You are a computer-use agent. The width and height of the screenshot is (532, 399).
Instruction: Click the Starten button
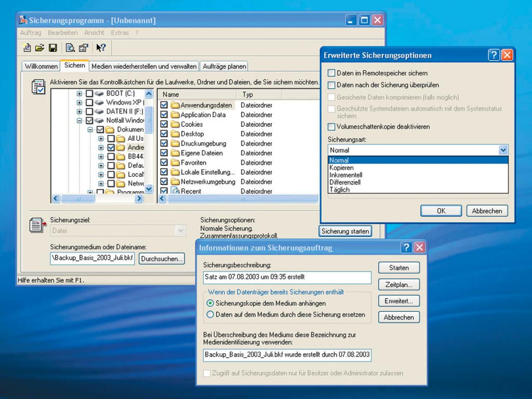[399, 268]
